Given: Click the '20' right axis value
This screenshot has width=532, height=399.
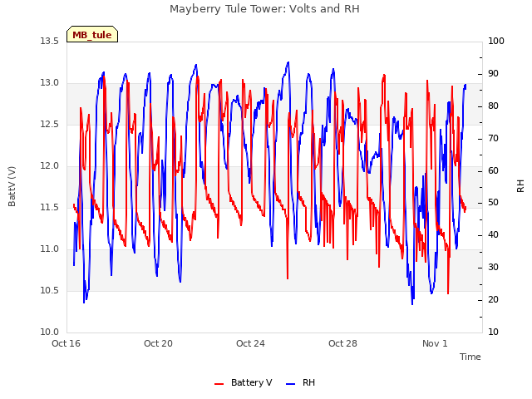Looking at the screenshot, I should coord(493,299).
